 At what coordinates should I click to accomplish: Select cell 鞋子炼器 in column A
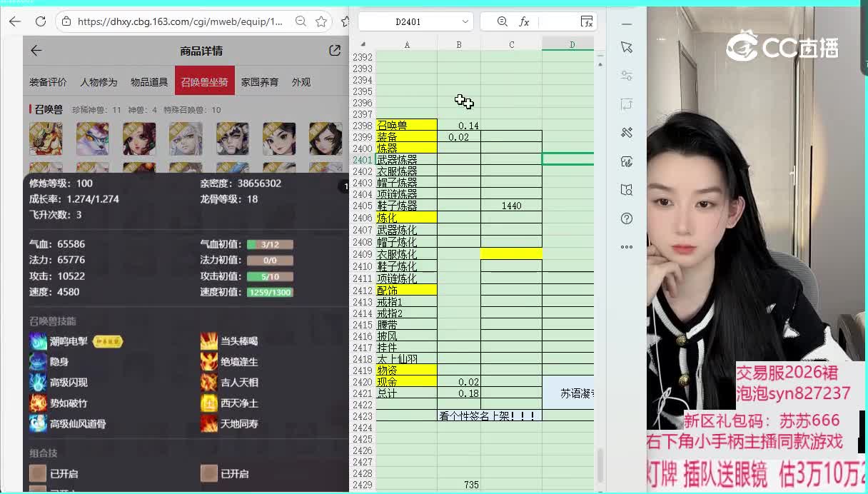tap(407, 206)
